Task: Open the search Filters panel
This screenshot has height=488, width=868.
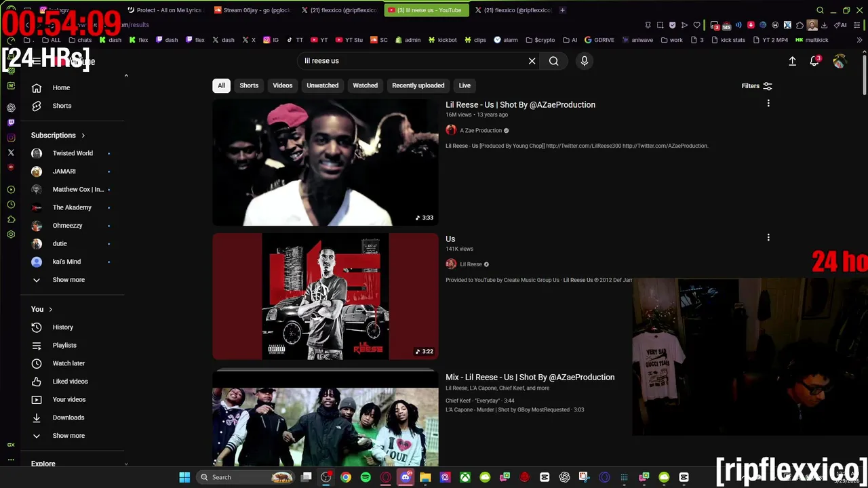Action: pos(757,86)
